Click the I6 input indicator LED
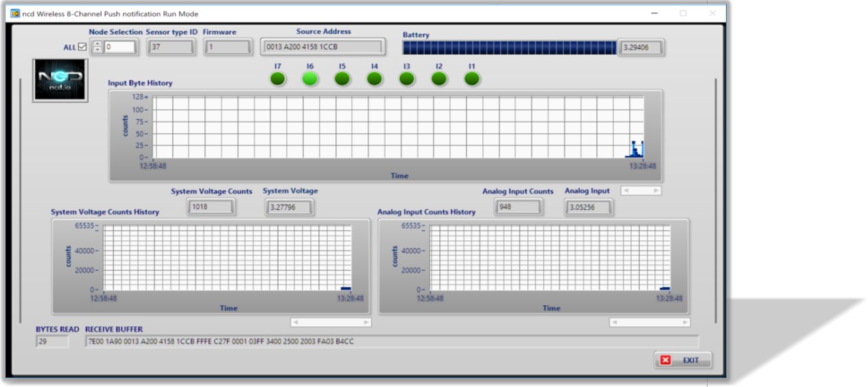The width and height of the screenshot is (868, 387). (x=310, y=79)
